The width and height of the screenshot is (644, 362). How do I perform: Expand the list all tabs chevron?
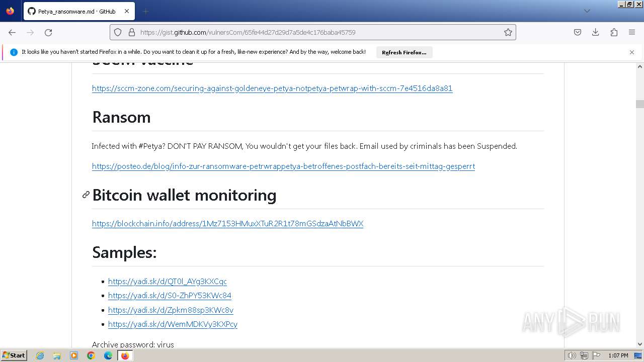587,11
